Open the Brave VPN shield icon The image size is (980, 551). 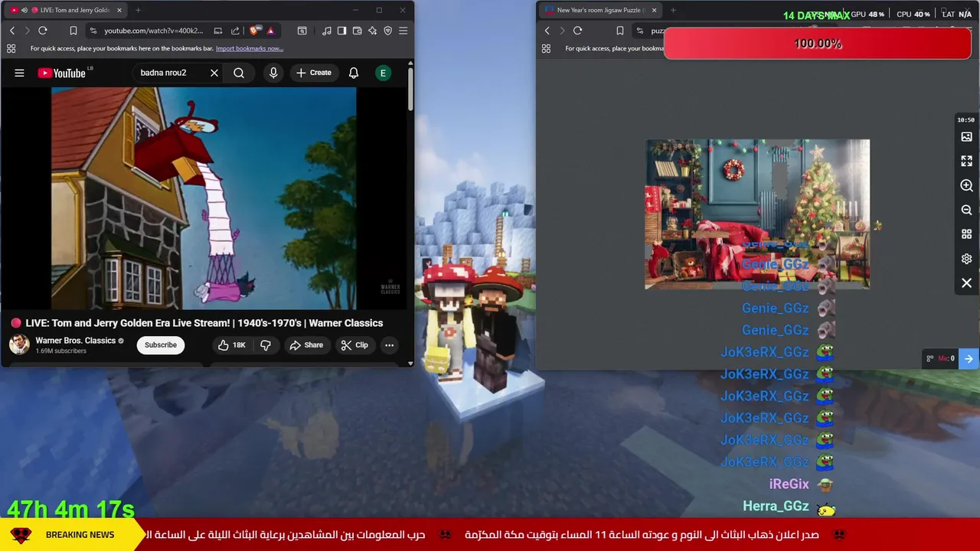(387, 31)
